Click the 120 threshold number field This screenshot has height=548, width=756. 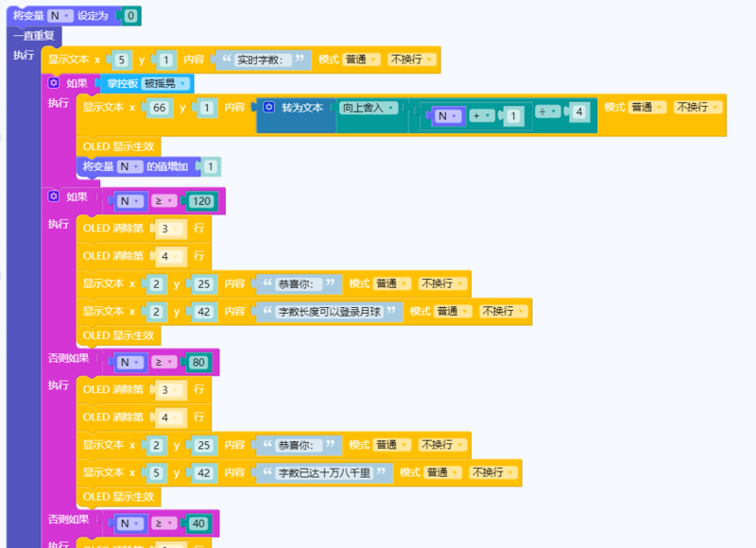click(200, 201)
